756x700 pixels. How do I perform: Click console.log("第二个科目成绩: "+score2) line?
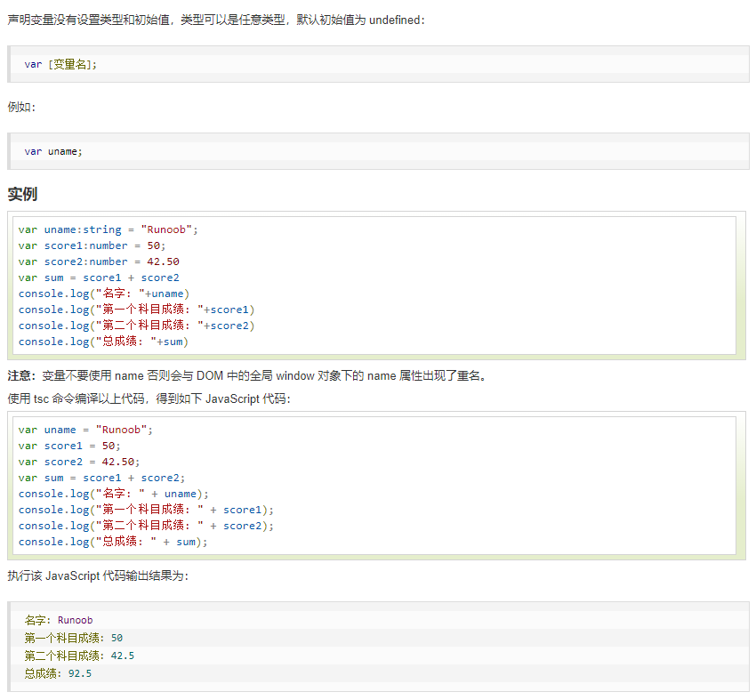[x=136, y=326]
